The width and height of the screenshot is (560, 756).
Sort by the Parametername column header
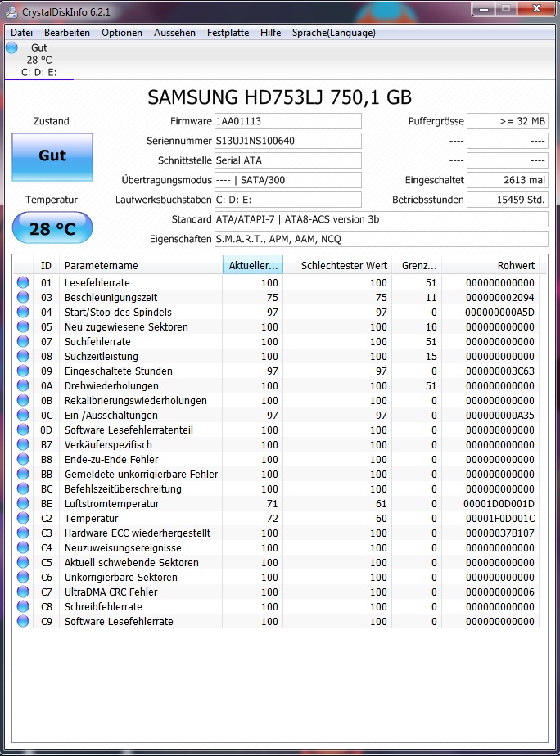140,265
